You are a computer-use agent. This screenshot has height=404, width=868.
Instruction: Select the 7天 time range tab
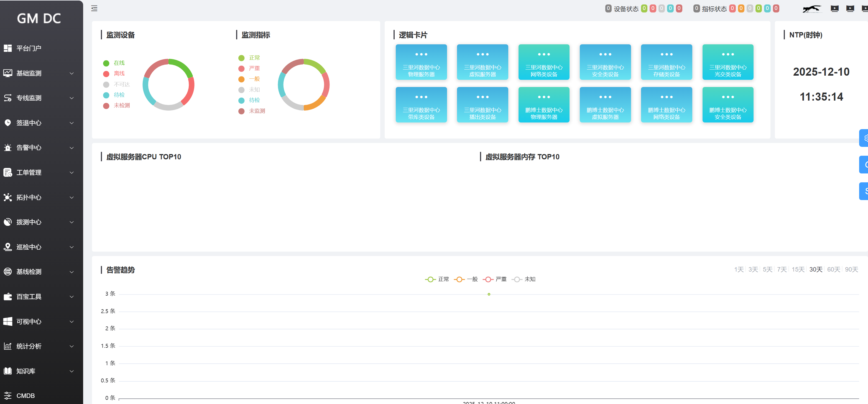click(782, 269)
